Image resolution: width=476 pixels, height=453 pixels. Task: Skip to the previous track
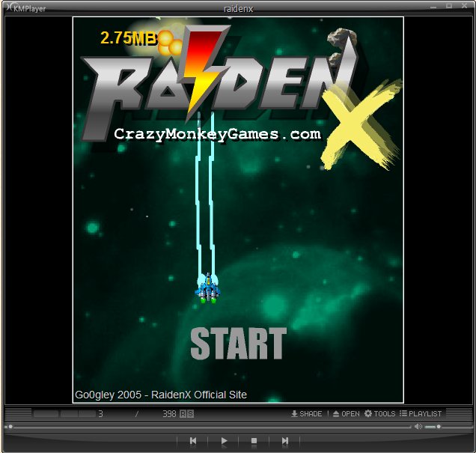(193, 440)
